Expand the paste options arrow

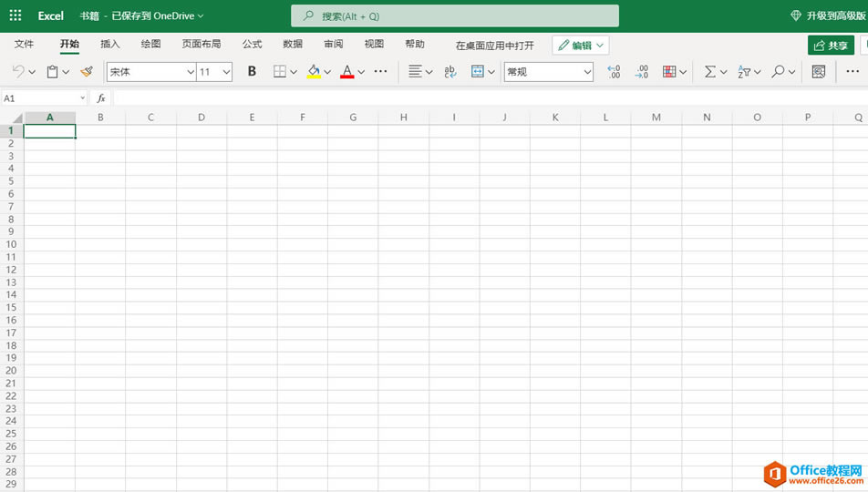tap(66, 72)
